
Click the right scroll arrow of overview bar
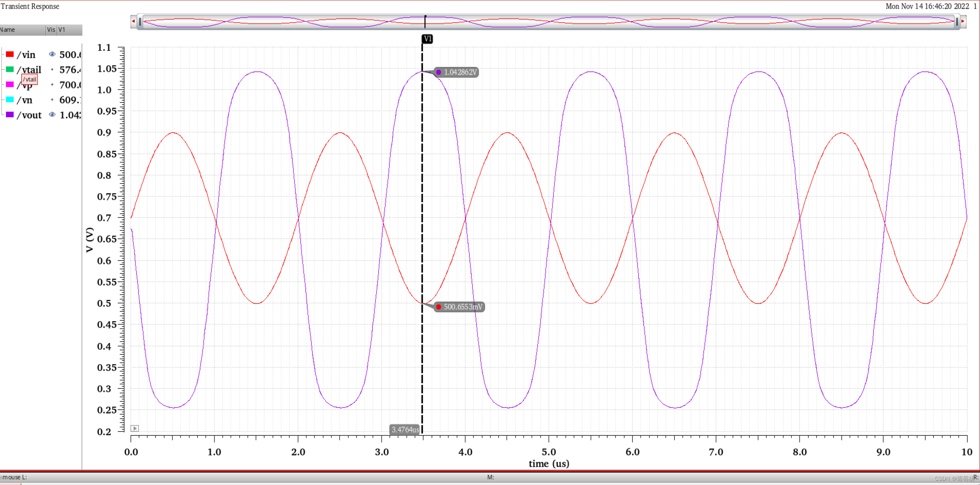[x=963, y=21]
